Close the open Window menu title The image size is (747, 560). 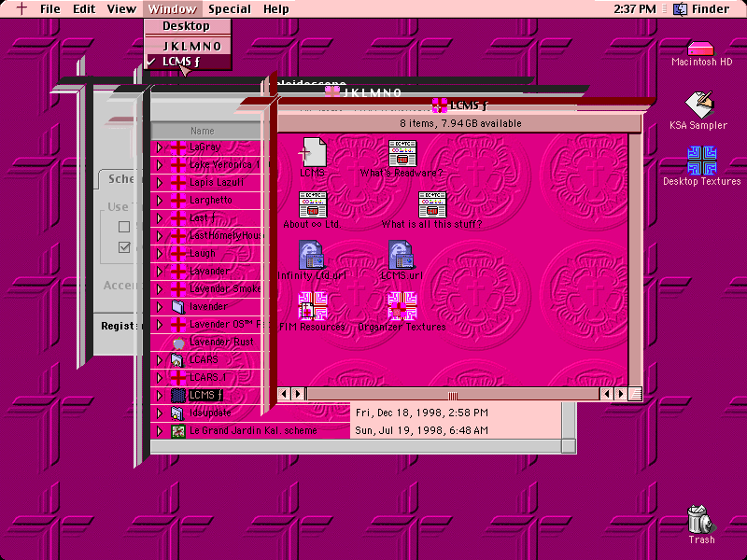point(172,8)
